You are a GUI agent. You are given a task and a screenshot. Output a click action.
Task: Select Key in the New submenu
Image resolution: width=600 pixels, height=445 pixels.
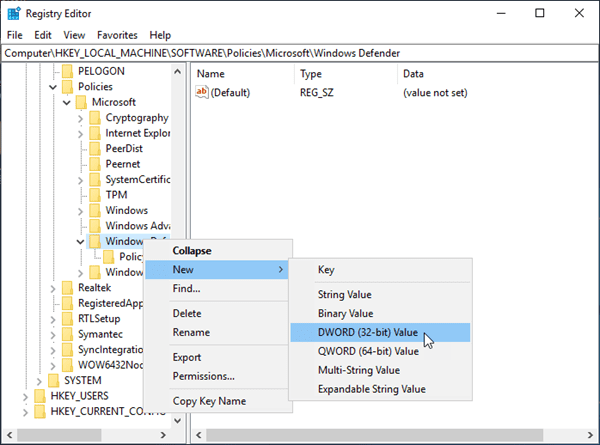pyautogui.click(x=380, y=269)
